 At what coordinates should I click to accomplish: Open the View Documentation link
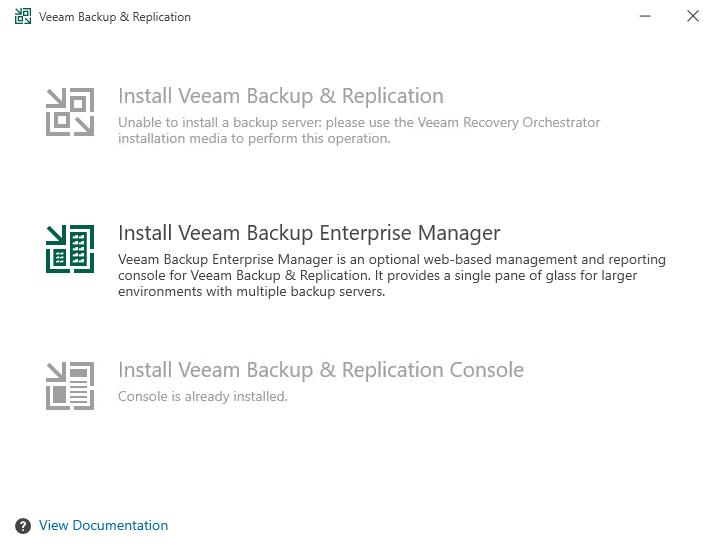coord(103,526)
